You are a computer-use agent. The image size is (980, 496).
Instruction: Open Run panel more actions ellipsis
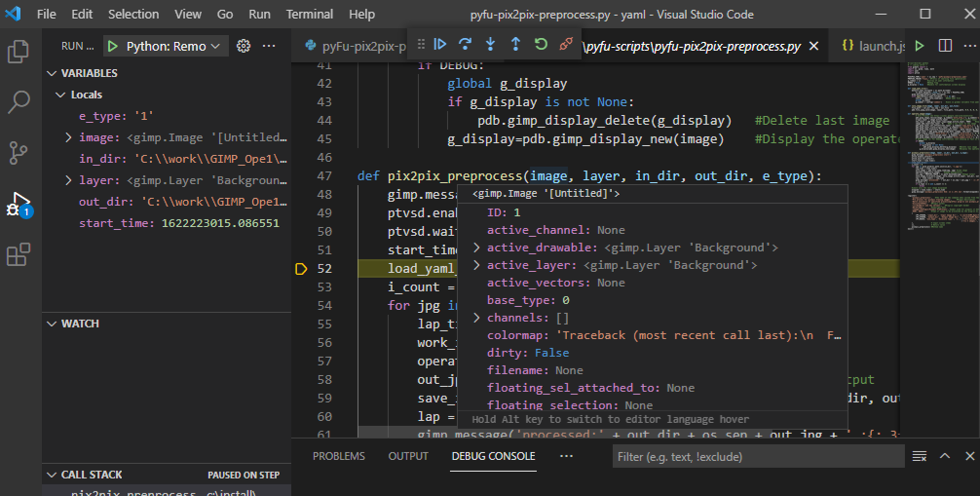(269, 46)
